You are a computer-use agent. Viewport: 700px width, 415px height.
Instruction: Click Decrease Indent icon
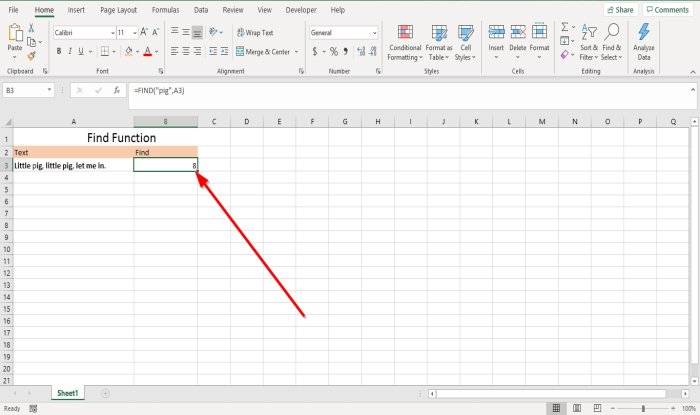(x=213, y=51)
